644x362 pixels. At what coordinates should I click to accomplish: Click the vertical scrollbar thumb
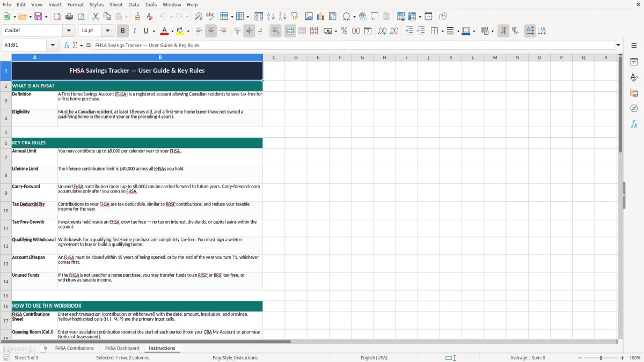620,104
